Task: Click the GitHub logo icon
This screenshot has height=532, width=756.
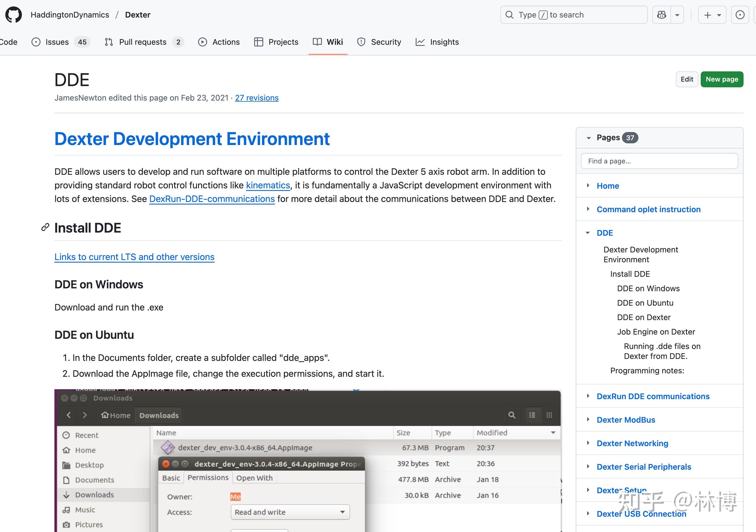Action: pyautogui.click(x=14, y=15)
